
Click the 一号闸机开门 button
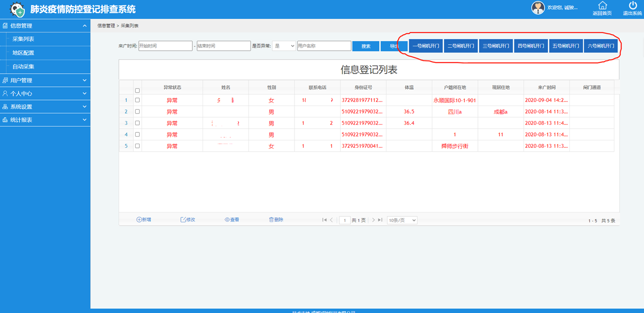426,46
